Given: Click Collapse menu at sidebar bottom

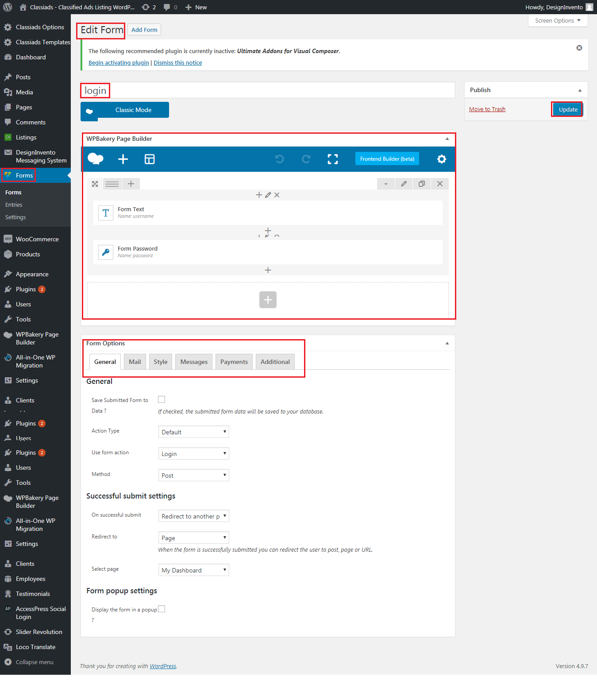Looking at the screenshot, I should 35,662.
